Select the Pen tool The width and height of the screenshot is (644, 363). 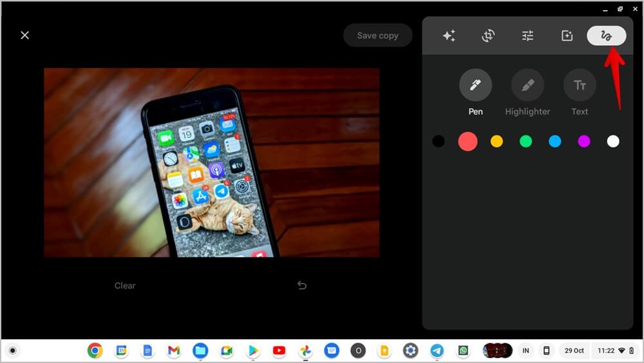click(475, 85)
